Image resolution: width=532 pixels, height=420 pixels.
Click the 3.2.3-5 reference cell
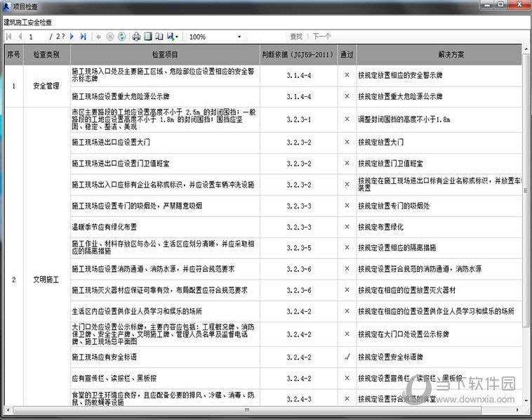point(298,248)
